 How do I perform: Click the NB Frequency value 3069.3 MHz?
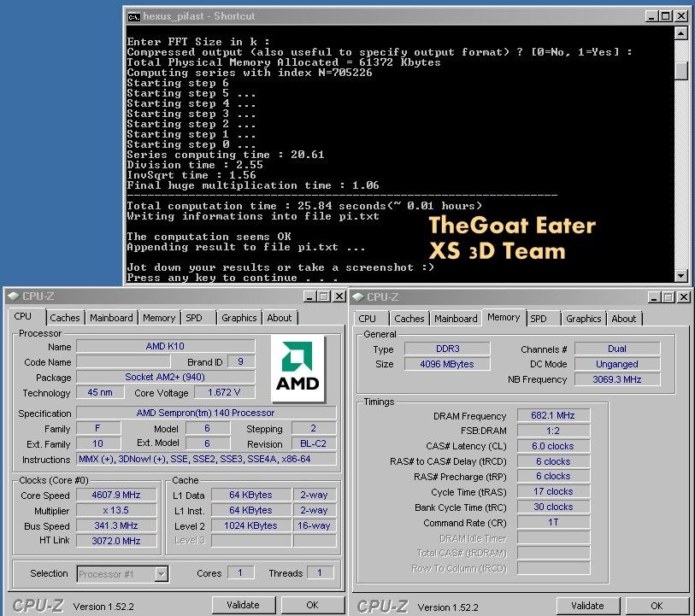click(x=617, y=379)
